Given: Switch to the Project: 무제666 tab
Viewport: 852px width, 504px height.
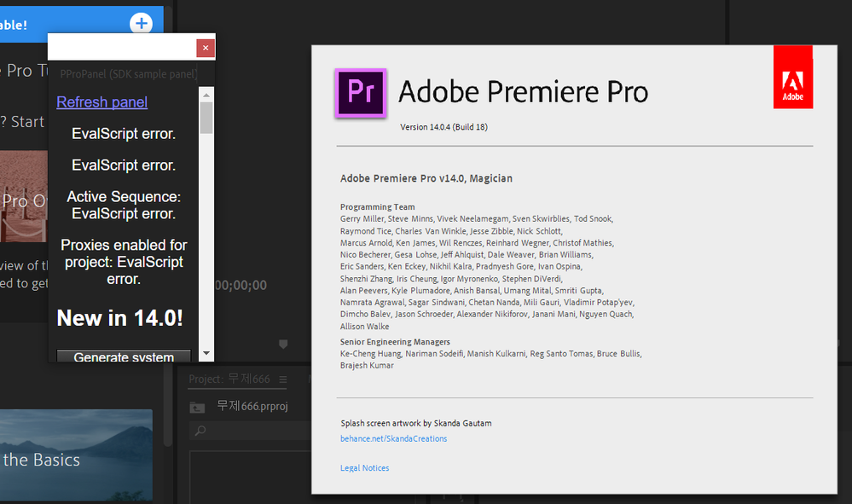Looking at the screenshot, I should coord(230,379).
